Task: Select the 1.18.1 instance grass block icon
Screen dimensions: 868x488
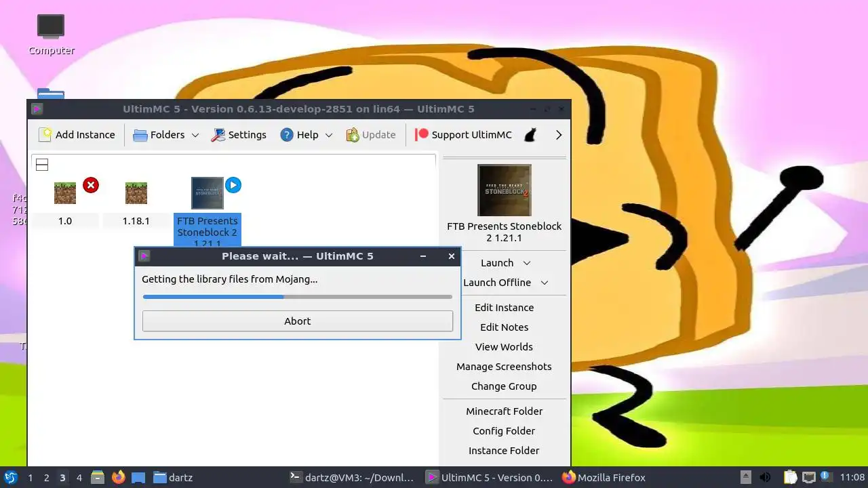Action: point(136,193)
